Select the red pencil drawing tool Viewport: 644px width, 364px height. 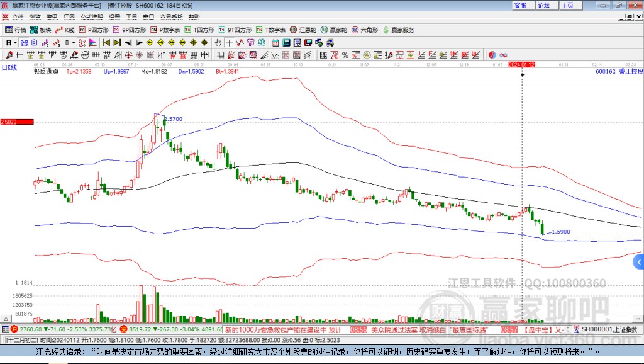[x=9, y=55]
